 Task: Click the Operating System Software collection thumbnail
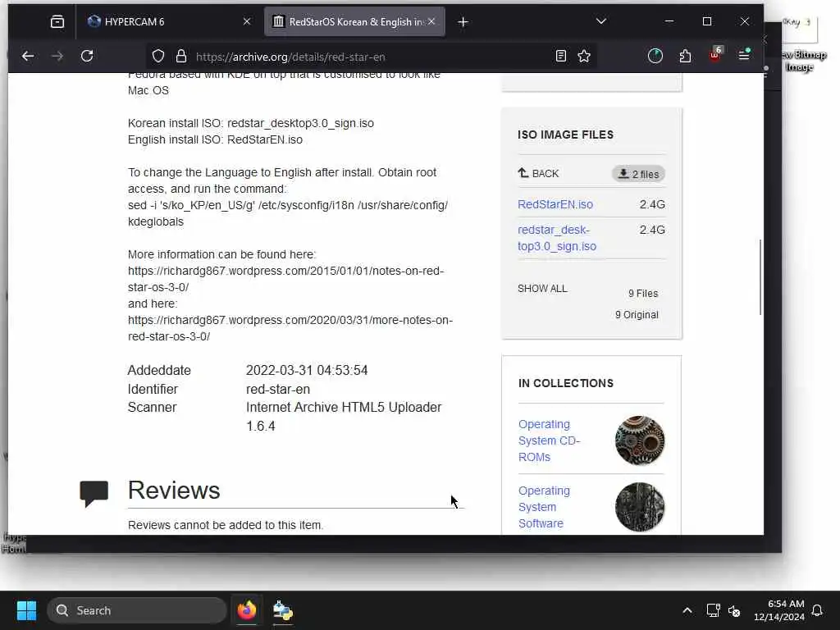pos(640,507)
